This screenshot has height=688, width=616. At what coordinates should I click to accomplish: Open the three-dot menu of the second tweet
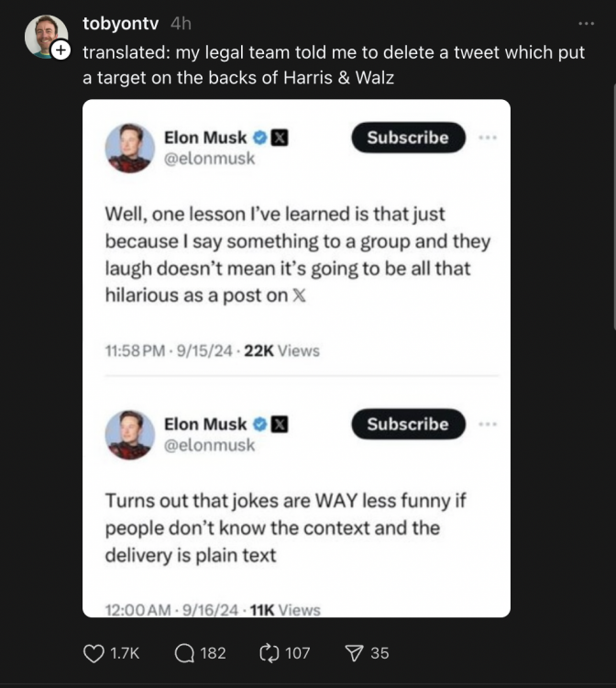pos(488,424)
